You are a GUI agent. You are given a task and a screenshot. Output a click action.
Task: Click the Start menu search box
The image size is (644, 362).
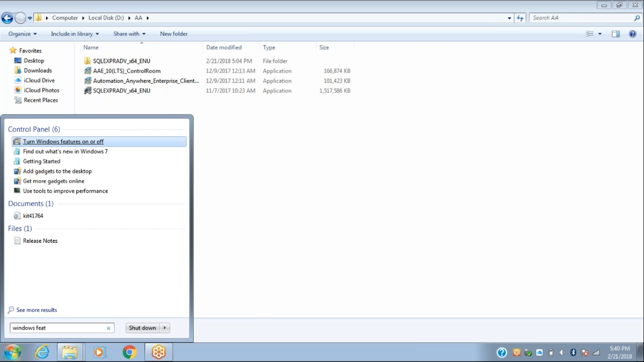[x=62, y=328]
